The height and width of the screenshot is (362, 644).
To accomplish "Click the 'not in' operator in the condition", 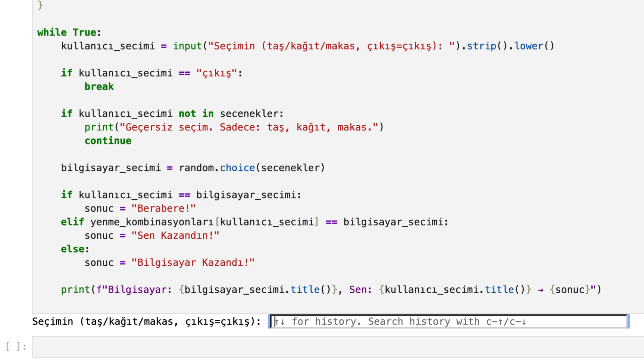I will (196, 114).
